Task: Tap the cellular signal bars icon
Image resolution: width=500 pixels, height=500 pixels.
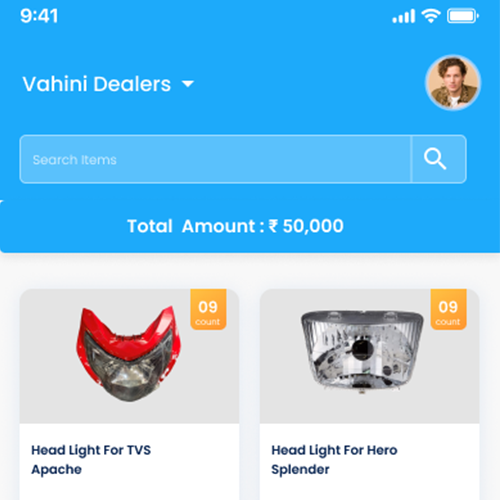Action: point(404,16)
